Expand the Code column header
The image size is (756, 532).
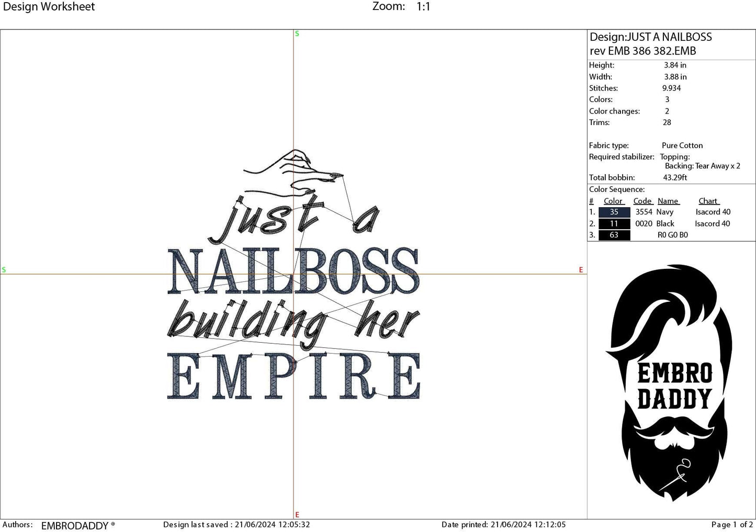(x=642, y=201)
